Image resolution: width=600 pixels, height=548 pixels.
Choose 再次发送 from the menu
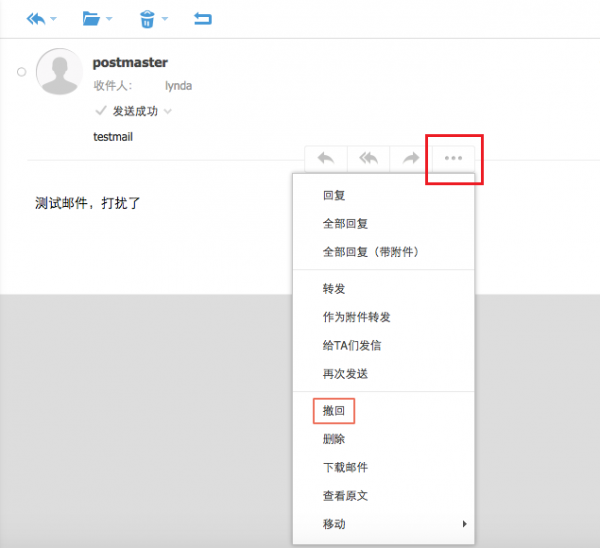tap(345, 373)
